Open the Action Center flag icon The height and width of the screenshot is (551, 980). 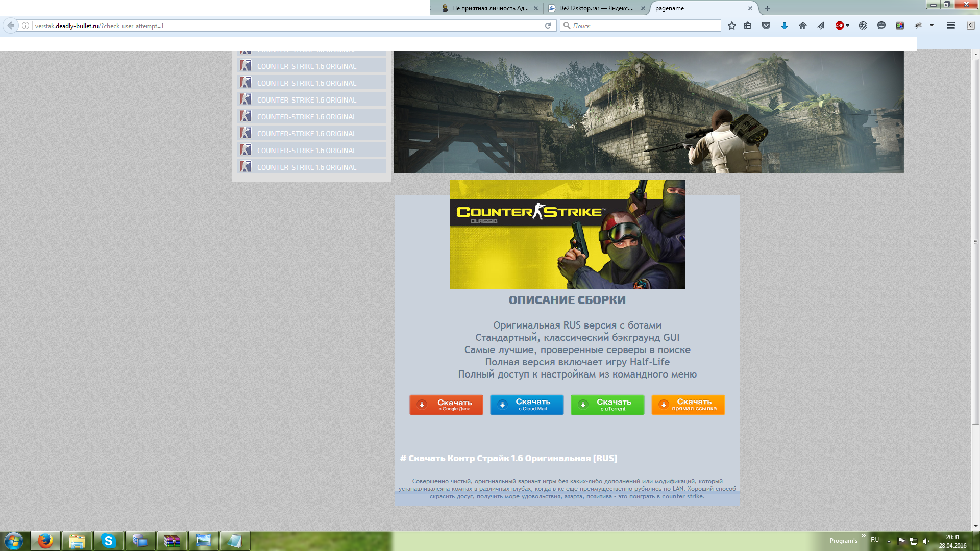point(901,541)
